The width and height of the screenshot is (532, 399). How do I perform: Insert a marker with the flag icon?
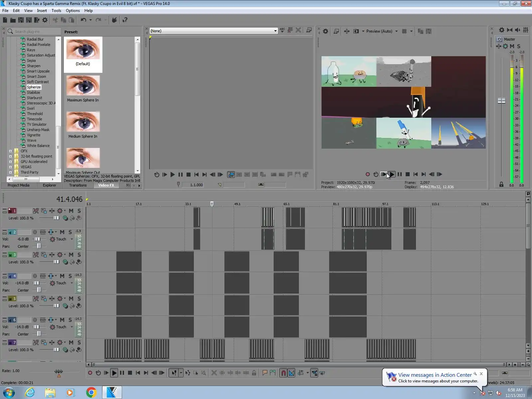click(x=265, y=373)
